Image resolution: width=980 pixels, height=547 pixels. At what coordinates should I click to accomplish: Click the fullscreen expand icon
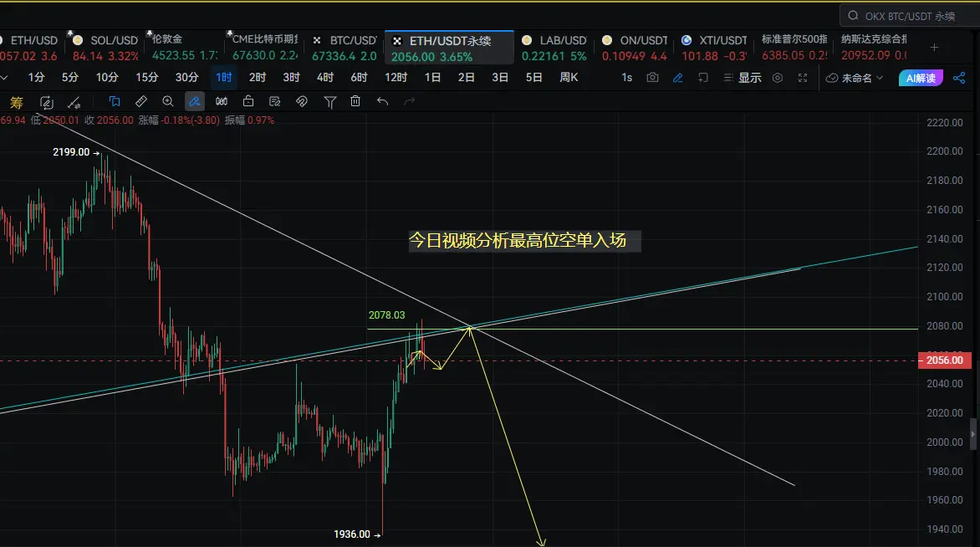[803, 78]
